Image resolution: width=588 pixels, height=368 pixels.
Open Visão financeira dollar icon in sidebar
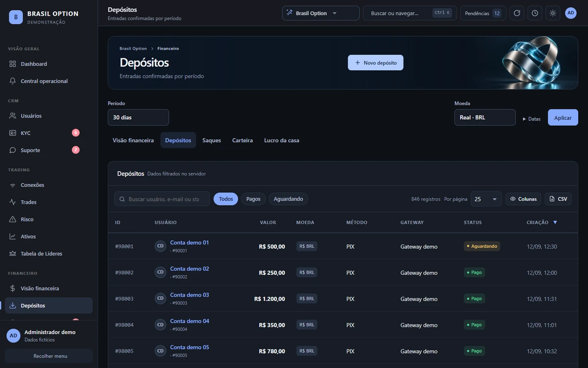[x=13, y=289]
